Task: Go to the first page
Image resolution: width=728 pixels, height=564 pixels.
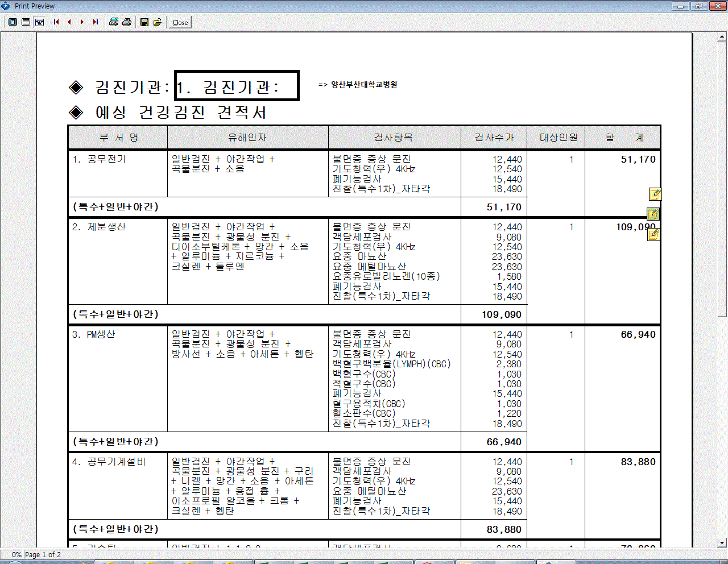Action: [56, 22]
